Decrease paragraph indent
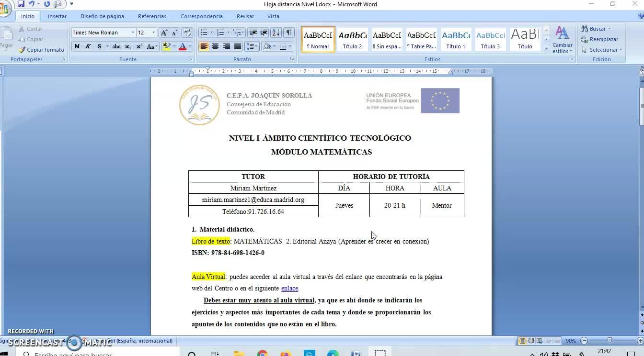This screenshot has width=644, height=356. [x=253, y=33]
